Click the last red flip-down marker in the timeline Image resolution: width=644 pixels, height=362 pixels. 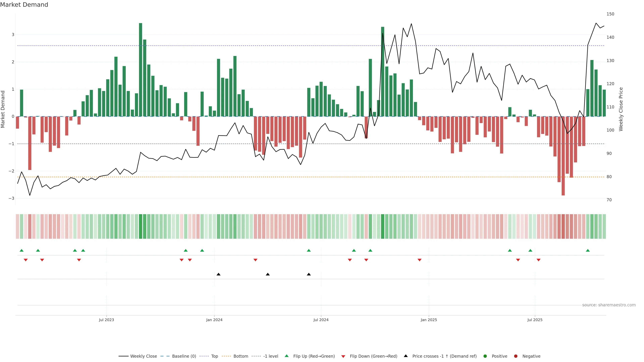point(539,260)
